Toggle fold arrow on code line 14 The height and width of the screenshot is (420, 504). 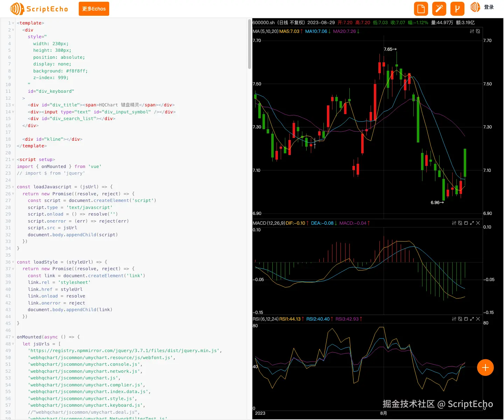pyautogui.click(x=13, y=112)
